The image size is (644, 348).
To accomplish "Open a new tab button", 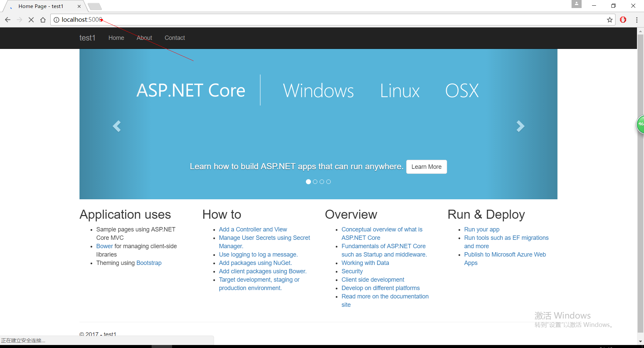I will pyautogui.click(x=95, y=6).
